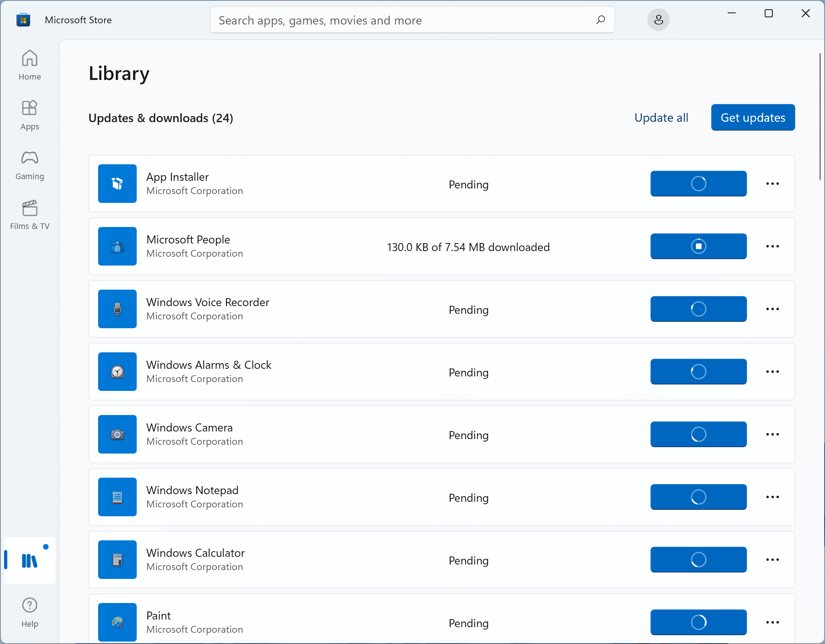Click pending spinner button for Paint
The width and height of the screenshot is (825, 644).
tap(699, 622)
